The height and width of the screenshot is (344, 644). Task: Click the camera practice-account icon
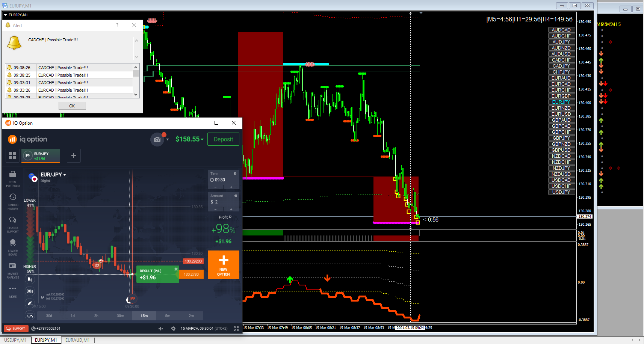[157, 139]
